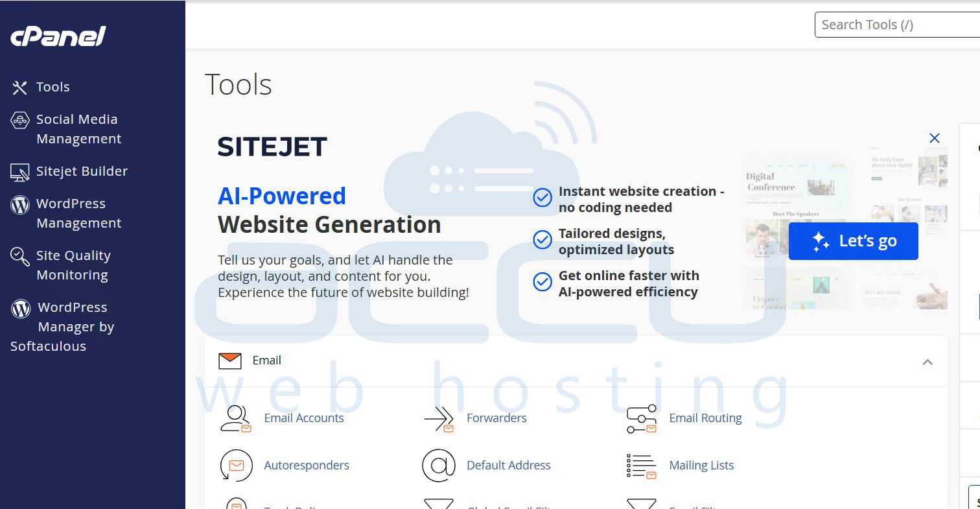Open Tools in the sidebar
Screen dimensions: 980x509
(x=52, y=87)
